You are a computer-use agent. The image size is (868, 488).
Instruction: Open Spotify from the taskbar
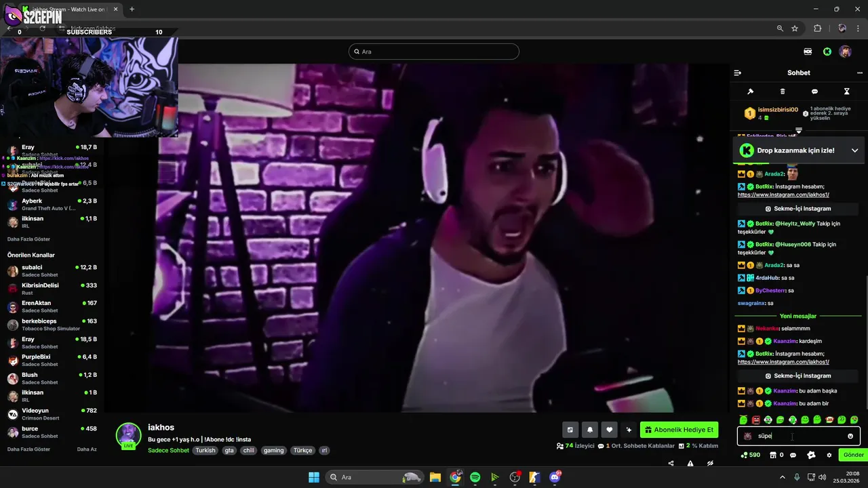point(475,477)
